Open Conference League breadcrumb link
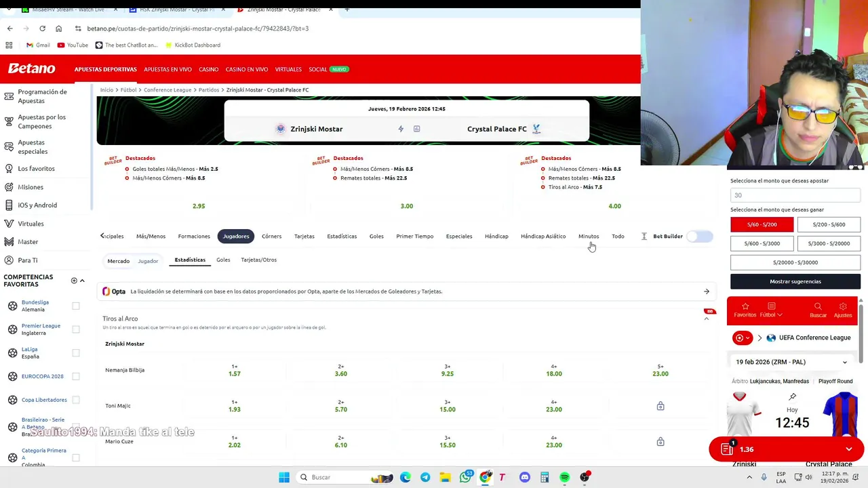The height and width of the screenshot is (488, 868). coord(167,89)
